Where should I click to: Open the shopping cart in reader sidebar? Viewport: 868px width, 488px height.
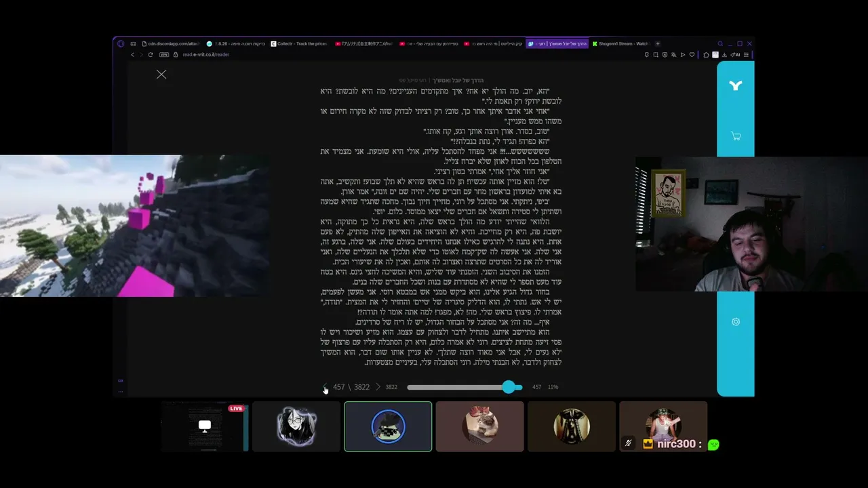click(736, 136)
